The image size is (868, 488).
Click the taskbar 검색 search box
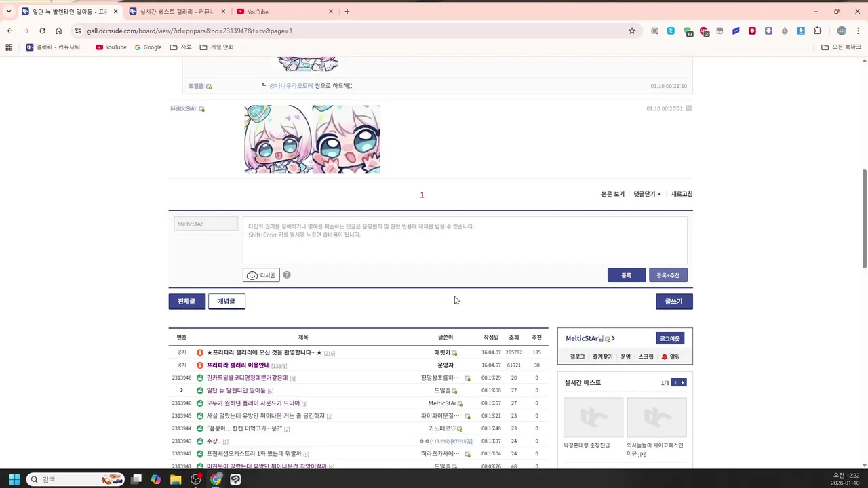(76, 479)
